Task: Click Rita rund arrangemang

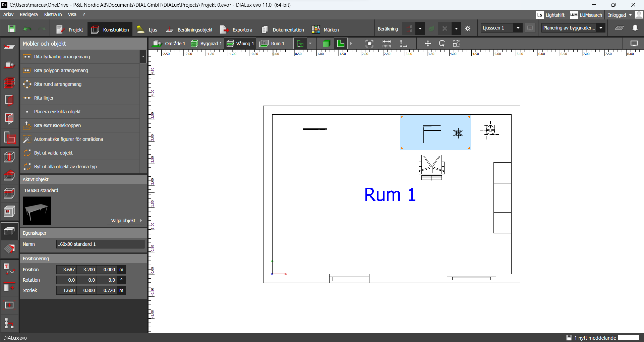Action: tap(80, 84)
